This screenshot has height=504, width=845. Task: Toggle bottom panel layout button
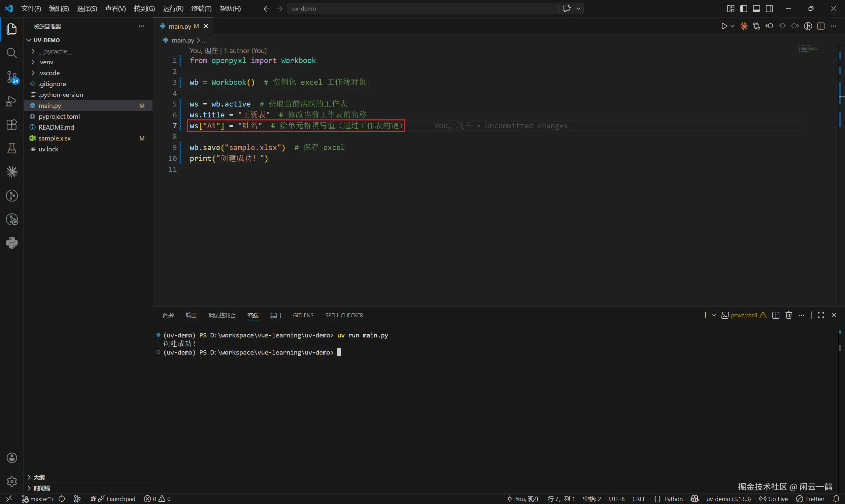pos(756,9)
